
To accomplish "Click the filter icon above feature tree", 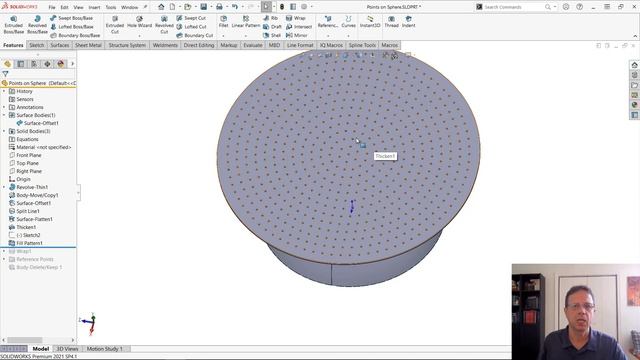I will click(5, 74).
